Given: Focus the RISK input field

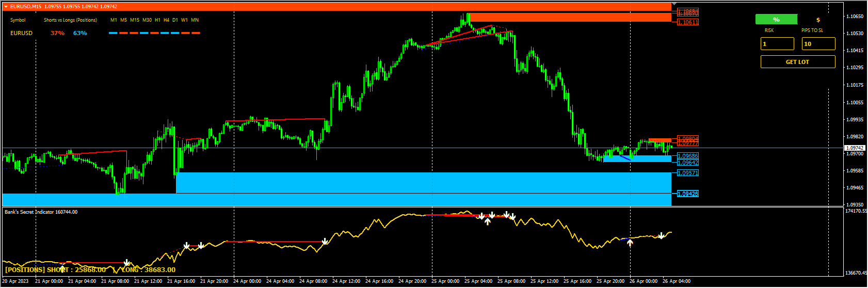Looking at the screenshot, I should point(777,44).
